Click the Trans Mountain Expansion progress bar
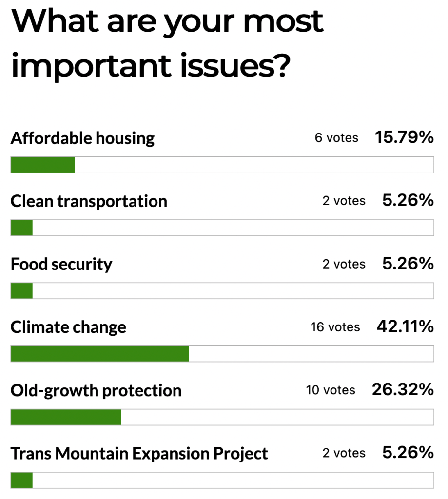The height and width of the screenshot is (499, 448). coord(222,480)
